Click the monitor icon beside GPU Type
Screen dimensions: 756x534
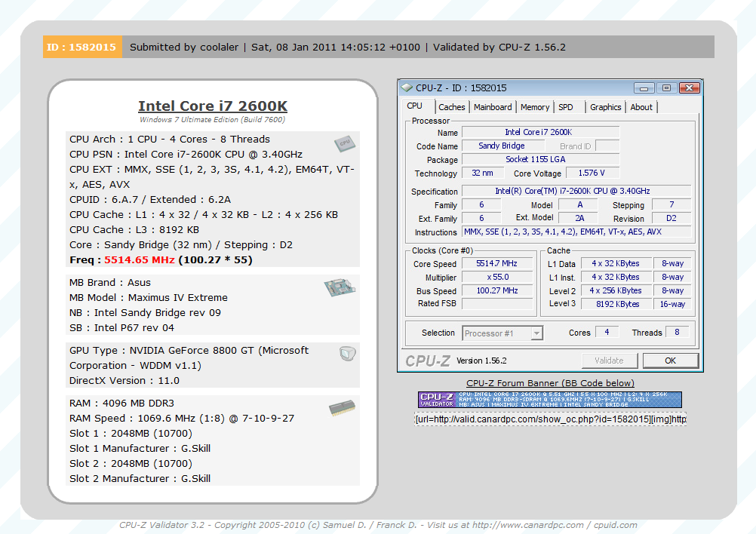point(347,354)
